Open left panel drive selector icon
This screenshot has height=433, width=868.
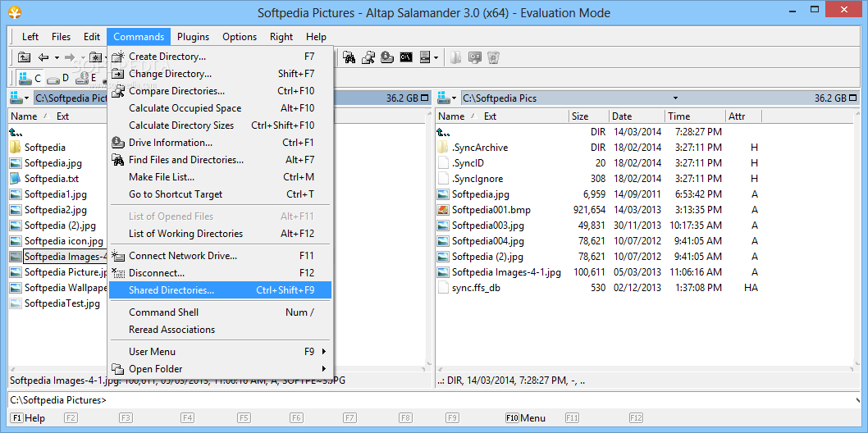tap(20, 98)
